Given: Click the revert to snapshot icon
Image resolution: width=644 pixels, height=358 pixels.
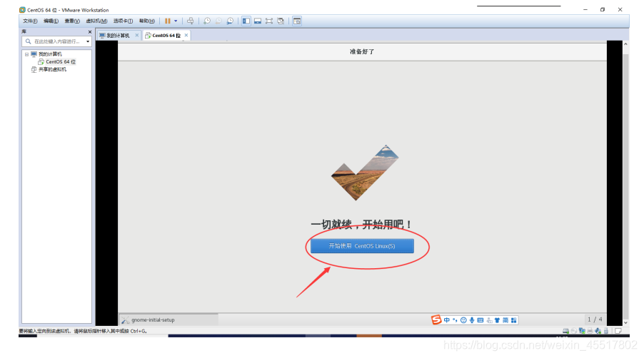Looking at the screenshot, I should (x=218, y=21).
